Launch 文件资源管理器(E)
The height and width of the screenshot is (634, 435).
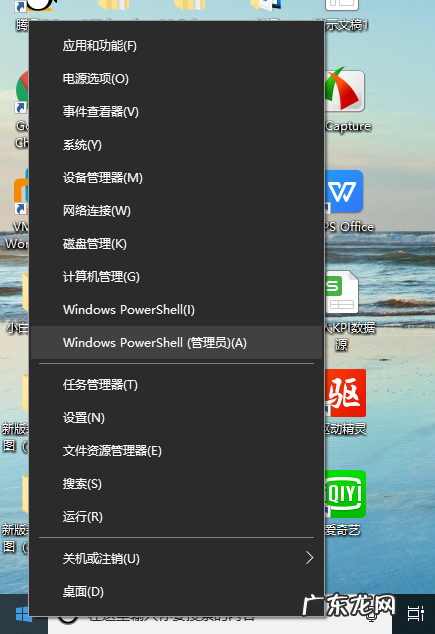[177, 451]
